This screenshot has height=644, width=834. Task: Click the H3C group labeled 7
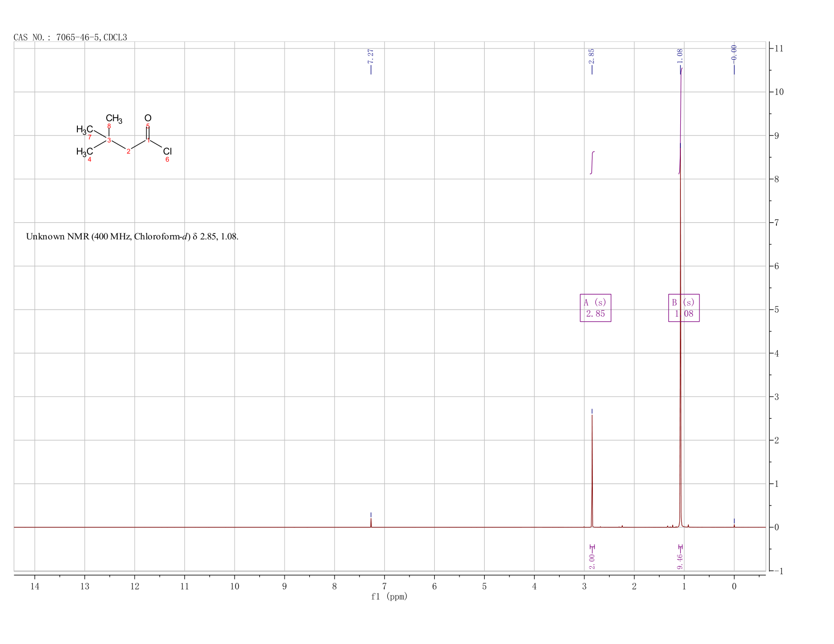[84, 130]
